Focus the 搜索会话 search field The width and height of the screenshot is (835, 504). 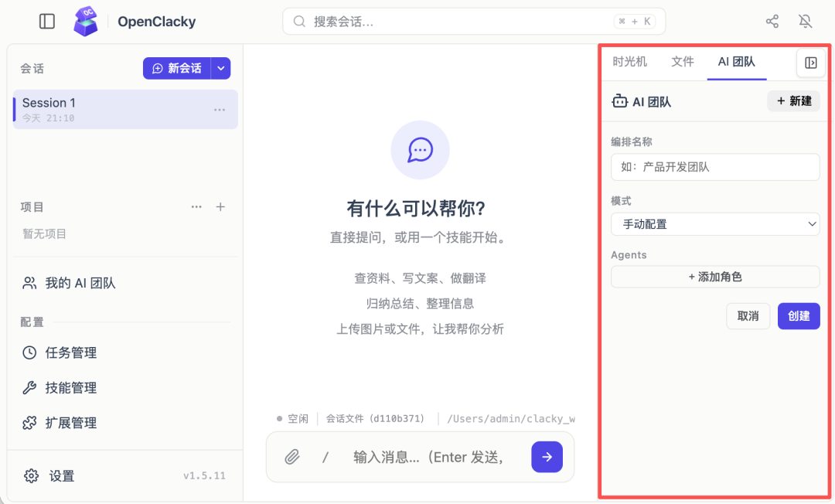[x=474, y=22]
